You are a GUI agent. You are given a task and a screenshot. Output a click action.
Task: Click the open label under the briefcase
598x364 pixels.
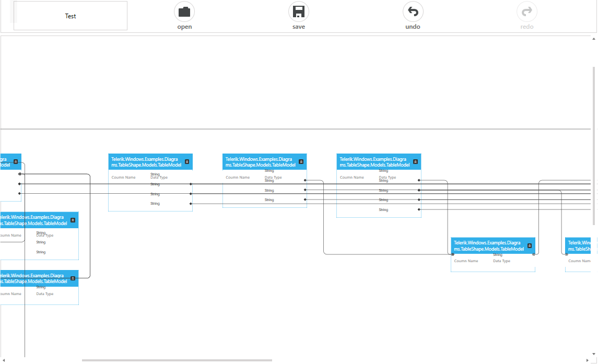pos(184,27)
